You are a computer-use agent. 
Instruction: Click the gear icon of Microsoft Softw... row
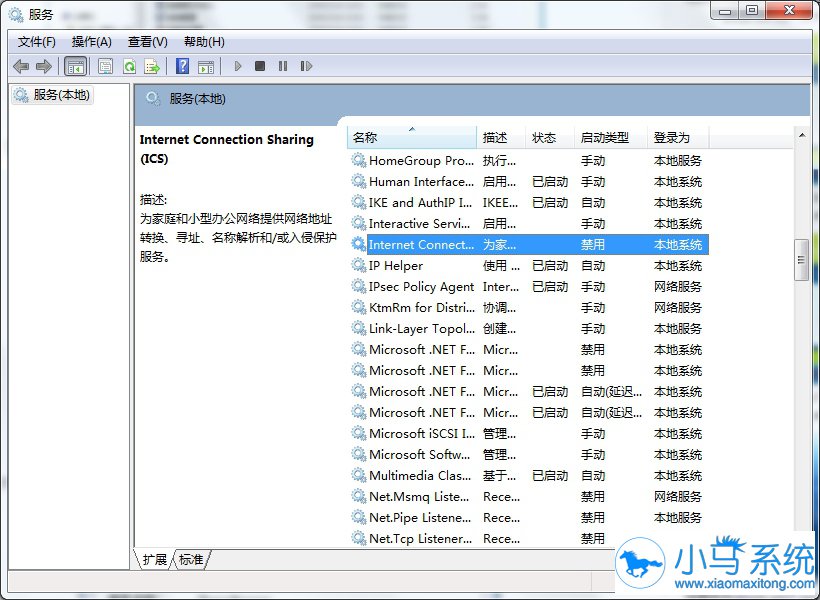pos(359,454)
